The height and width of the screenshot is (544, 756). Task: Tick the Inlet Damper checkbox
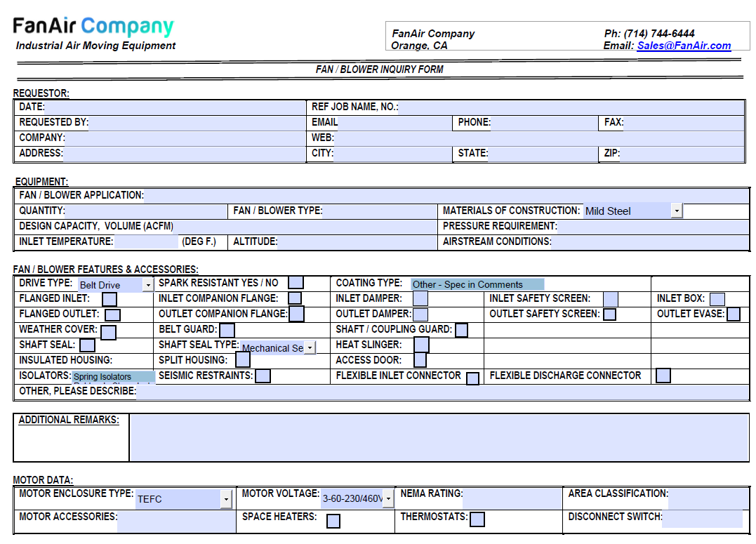(420, 298)
